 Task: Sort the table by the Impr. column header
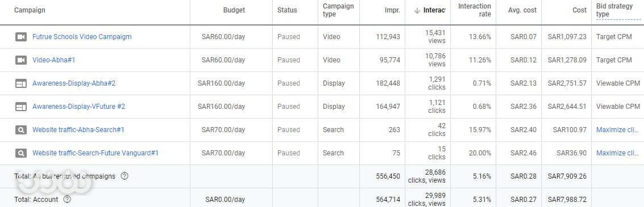click(392, 10)
